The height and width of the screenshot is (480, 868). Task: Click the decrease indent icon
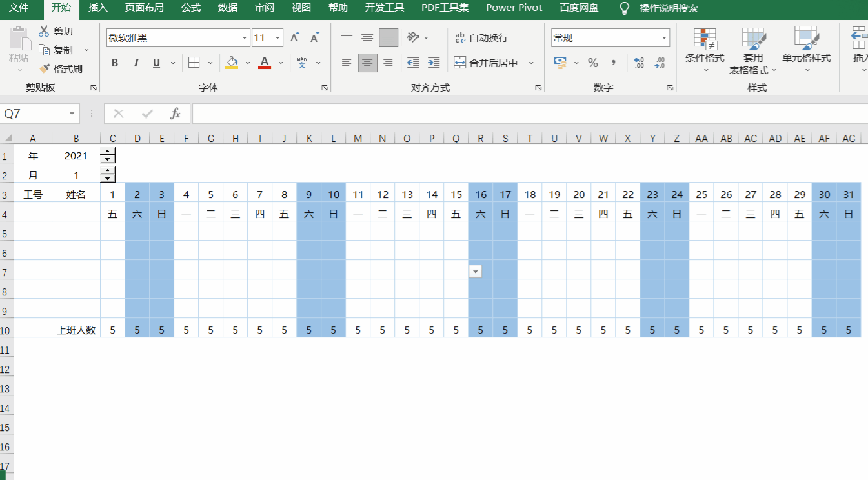pyautogui.click(x=413, y=63)
